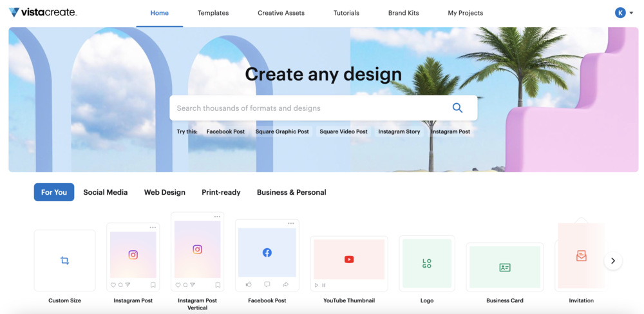Pick the Instagram Post Vertical icon
This screenshot has height=314, width=644.
198,250
